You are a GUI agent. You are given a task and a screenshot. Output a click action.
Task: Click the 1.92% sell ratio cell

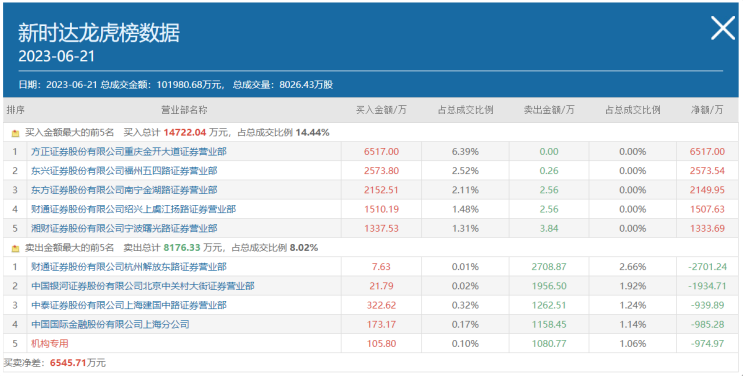click(x=632, y=286)
